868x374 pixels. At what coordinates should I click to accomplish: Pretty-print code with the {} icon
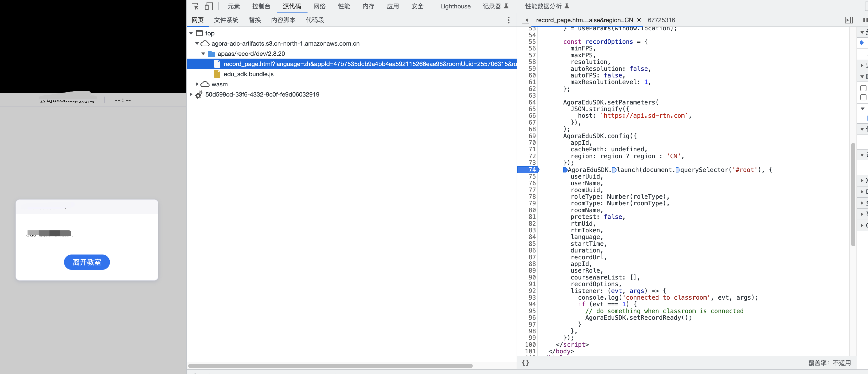(x=525, y=363)
